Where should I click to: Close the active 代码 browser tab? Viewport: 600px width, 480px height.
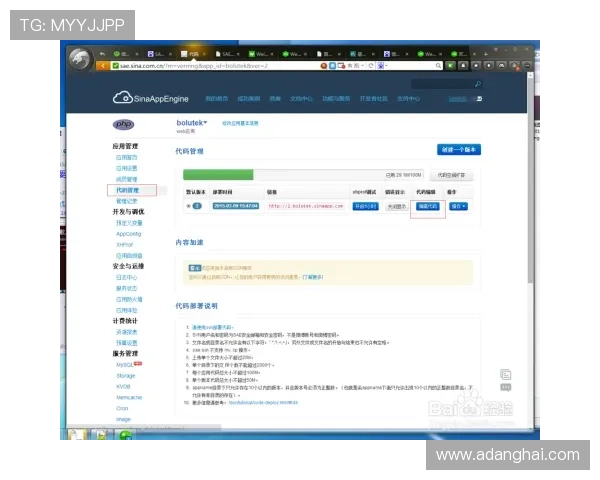tap(204, 54)
